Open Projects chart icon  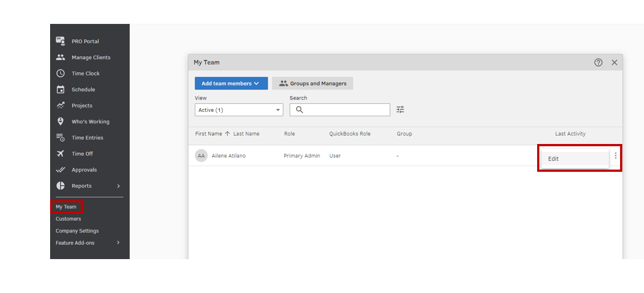[x=61, y=106]
